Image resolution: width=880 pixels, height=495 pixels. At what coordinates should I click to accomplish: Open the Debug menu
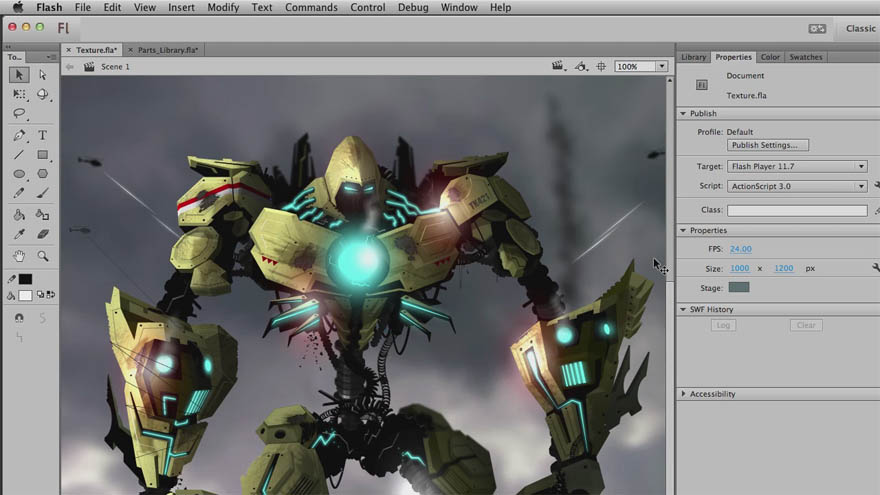tap(413, 7)
